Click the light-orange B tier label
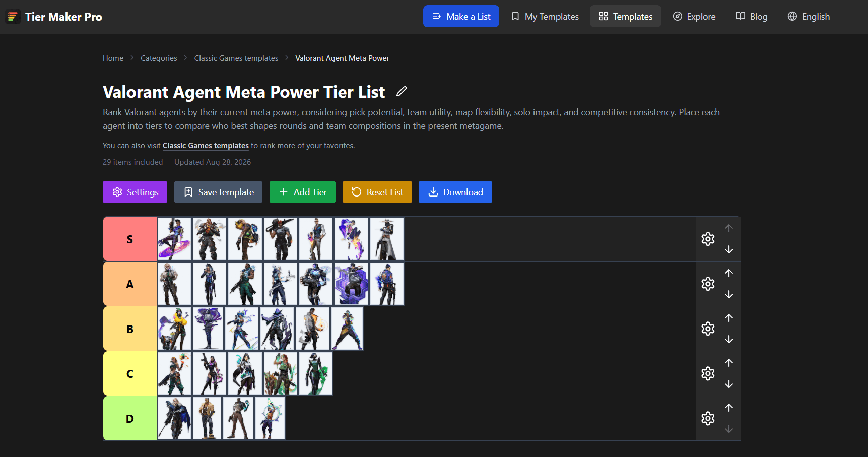 130,329
